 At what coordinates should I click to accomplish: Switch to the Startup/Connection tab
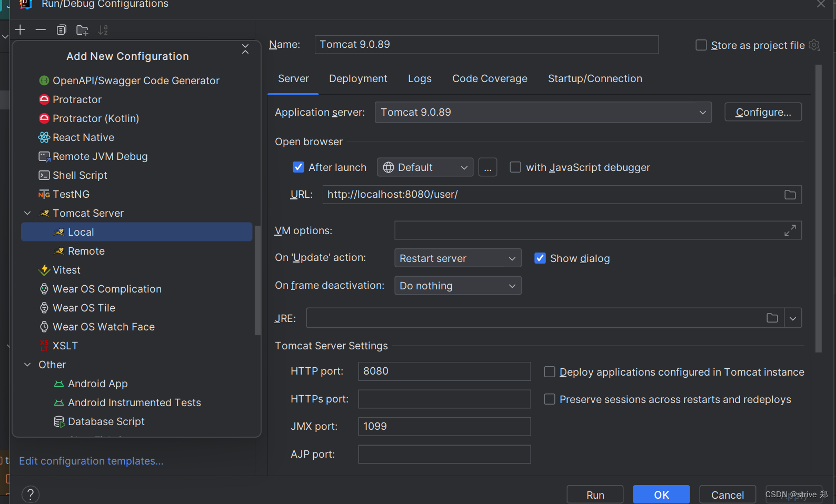[595, 78]
